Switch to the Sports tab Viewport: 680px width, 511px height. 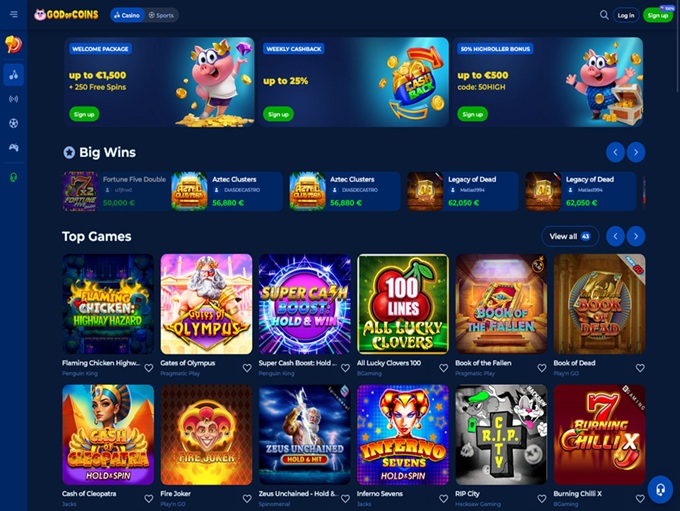point(161,15)
